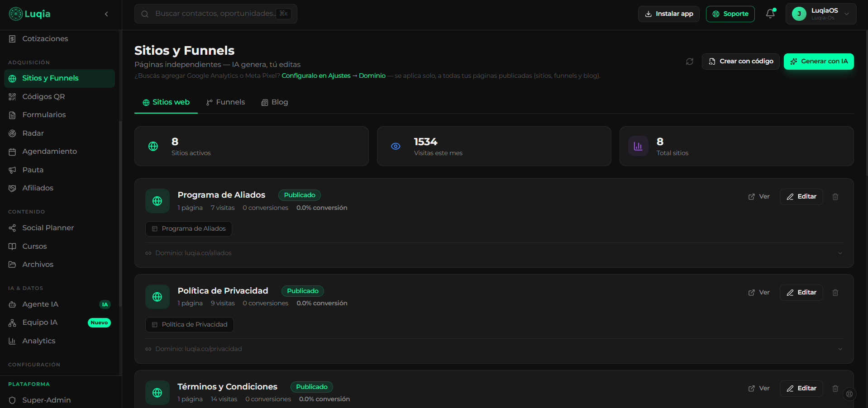Click the Sitios y Funnels globe icon

pos(12,78)
